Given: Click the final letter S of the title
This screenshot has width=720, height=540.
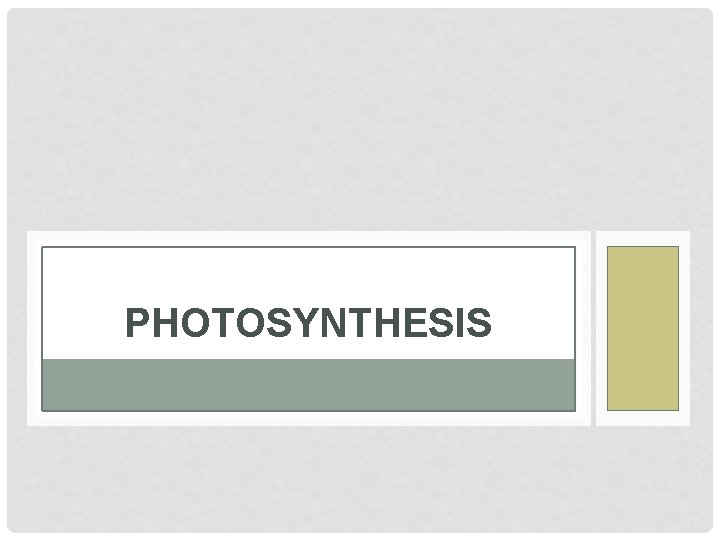Looking at the screenshot, I should (x=481, y=324).
